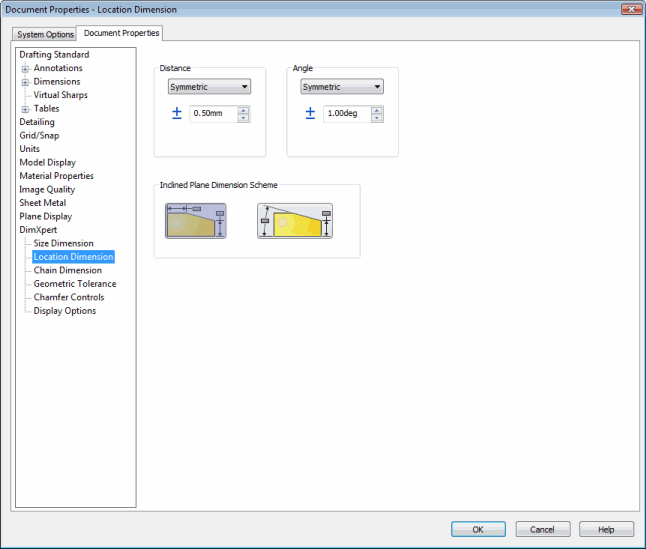Close the Document Properties dialog window

pyautogui.click(x=631, y=9)
